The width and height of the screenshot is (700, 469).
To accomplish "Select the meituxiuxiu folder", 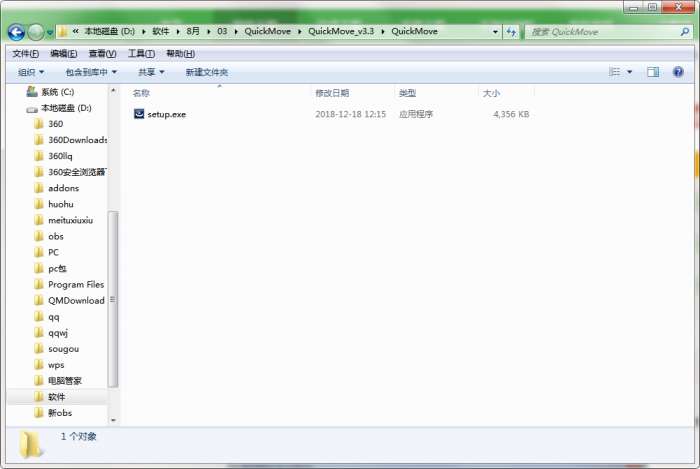I will pos(64,220).
